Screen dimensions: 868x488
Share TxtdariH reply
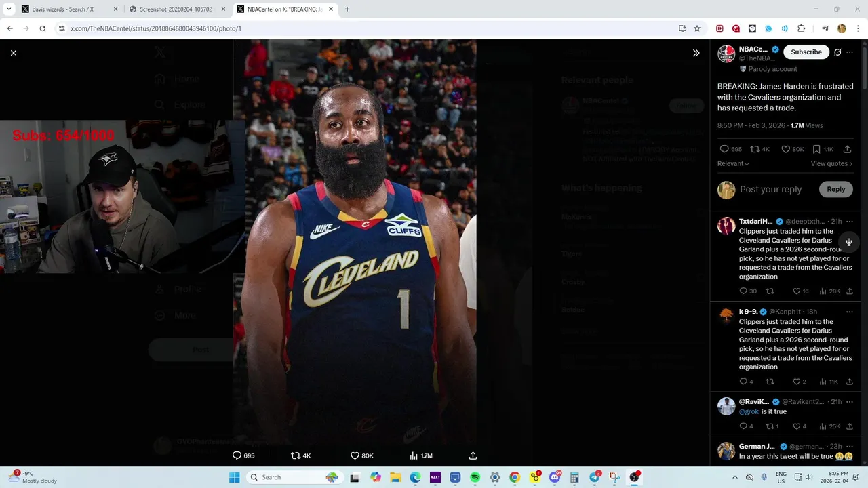pyautogui.click(x=850, y=291)
